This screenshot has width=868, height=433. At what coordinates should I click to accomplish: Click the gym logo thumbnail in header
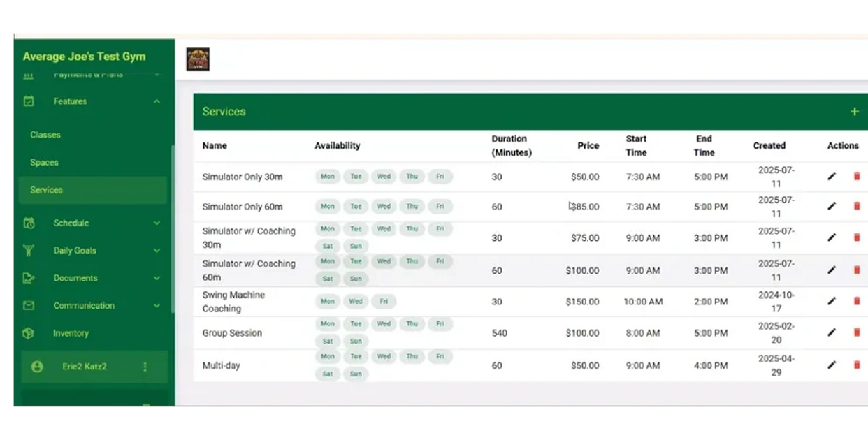[x=198, y=59]
